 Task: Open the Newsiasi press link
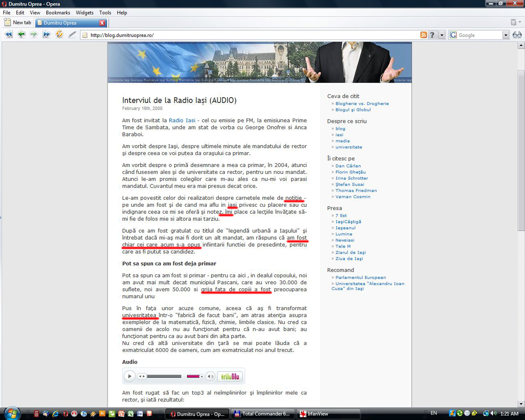pyautogui.click(x=345, y=240)
